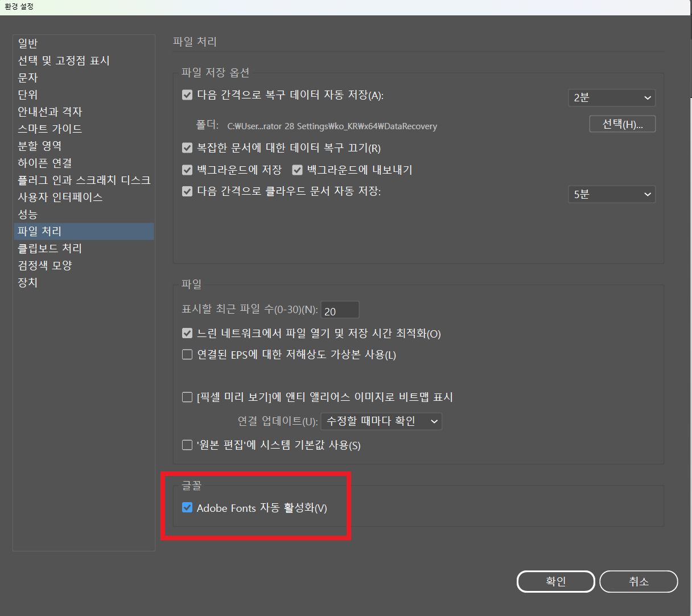Toggle 복잡한 문서 데이터 복구 끄기 checkbox
The width and height of the screenshot is (692, 616).
pyautogui.click(x=187, y=147)
